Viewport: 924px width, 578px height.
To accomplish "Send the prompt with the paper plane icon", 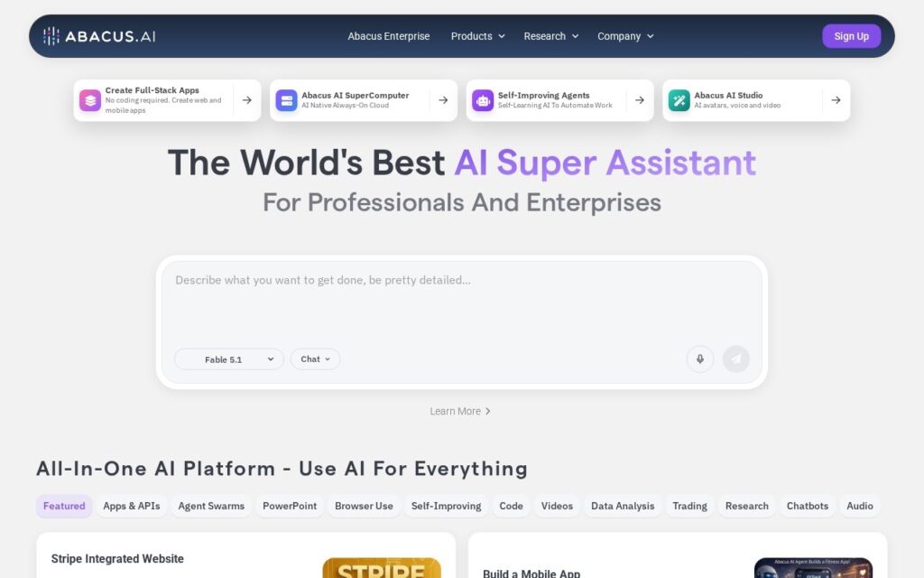I will pyautogui.click(x=736, y=359).
